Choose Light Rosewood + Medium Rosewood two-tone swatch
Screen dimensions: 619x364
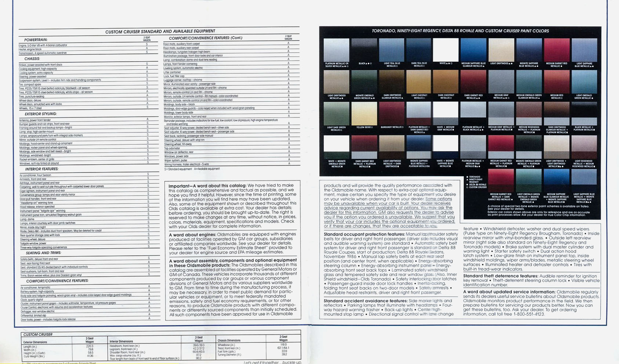[584, 147]
